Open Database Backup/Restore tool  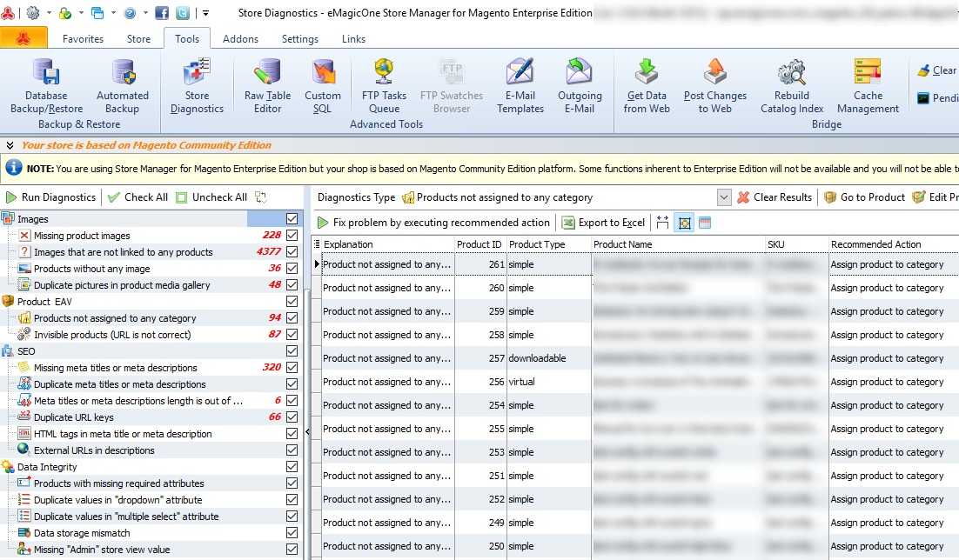point(46,85)
